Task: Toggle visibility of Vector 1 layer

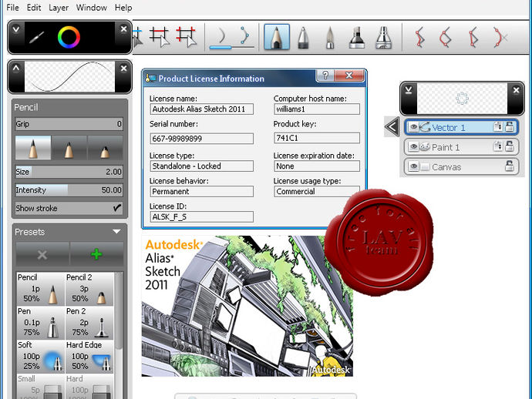Action: 413,127
